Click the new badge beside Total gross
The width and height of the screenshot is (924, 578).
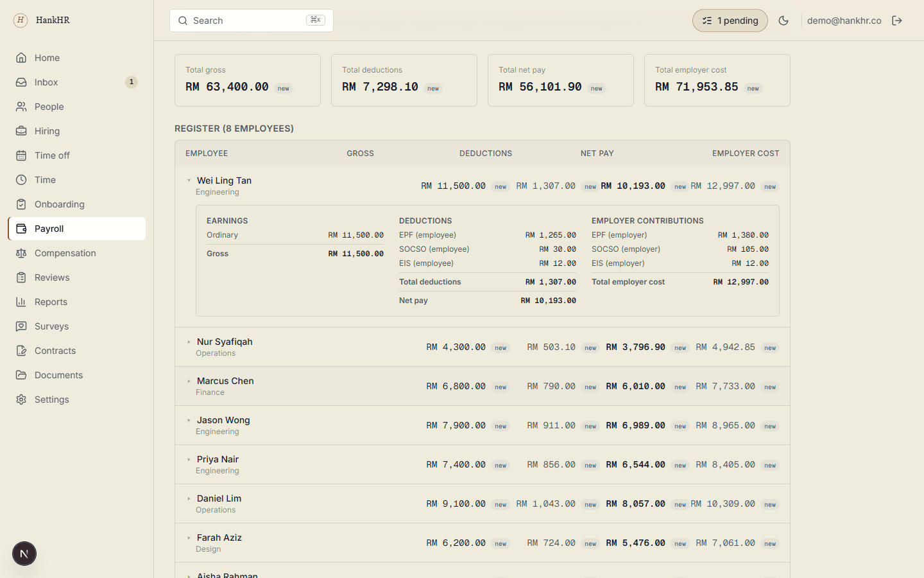pyautogui.click(x=284, y=89)
